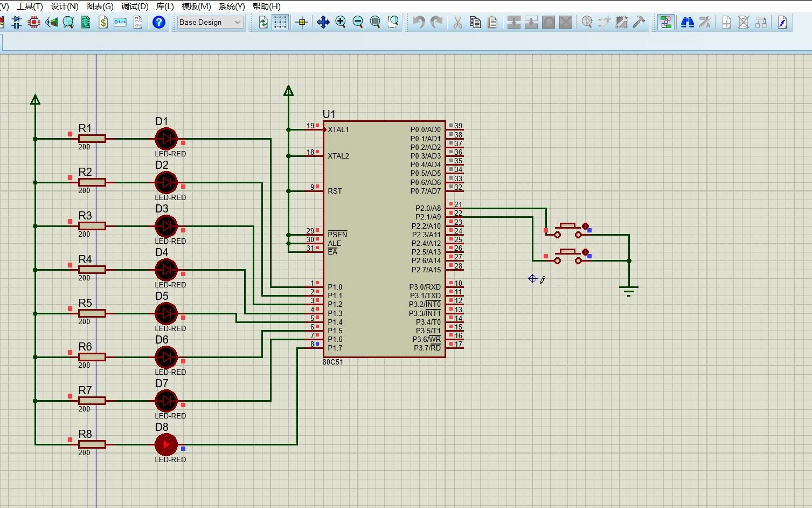The image size is (812, 508).
Task: Click the Center at Cursor arrows icon
Action: point(323,22)
